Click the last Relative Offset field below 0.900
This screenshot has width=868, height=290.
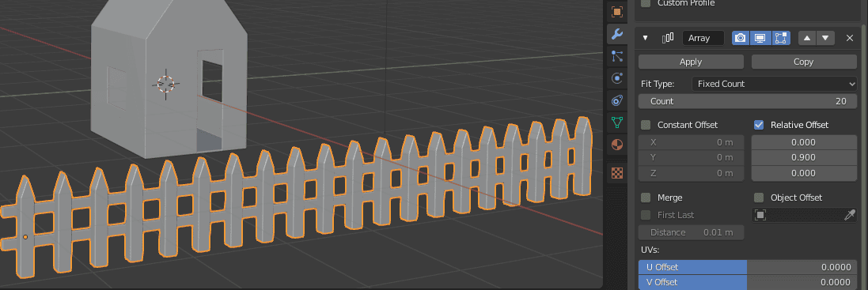804,173
